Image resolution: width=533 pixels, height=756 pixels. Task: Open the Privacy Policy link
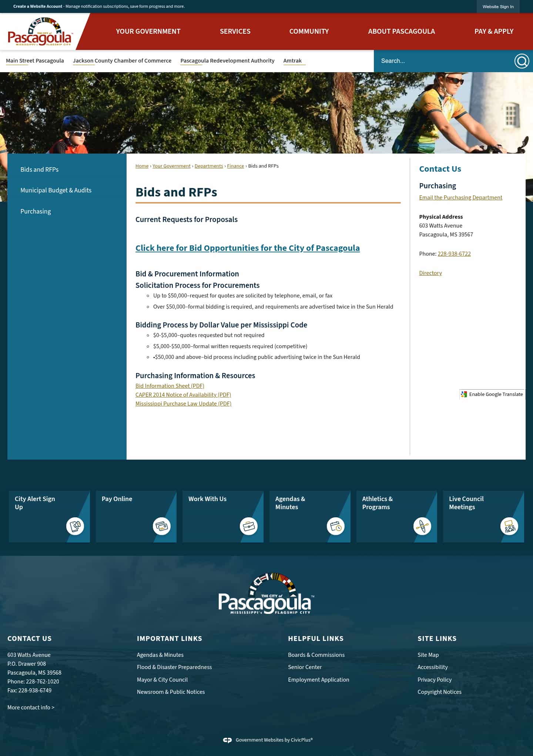(435, 680)
